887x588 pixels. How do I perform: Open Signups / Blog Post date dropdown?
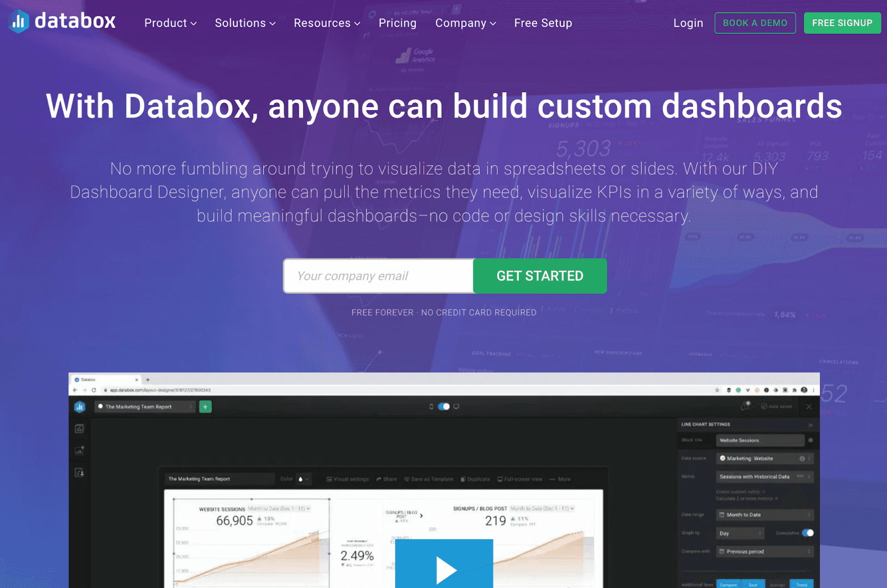(542, 508)
